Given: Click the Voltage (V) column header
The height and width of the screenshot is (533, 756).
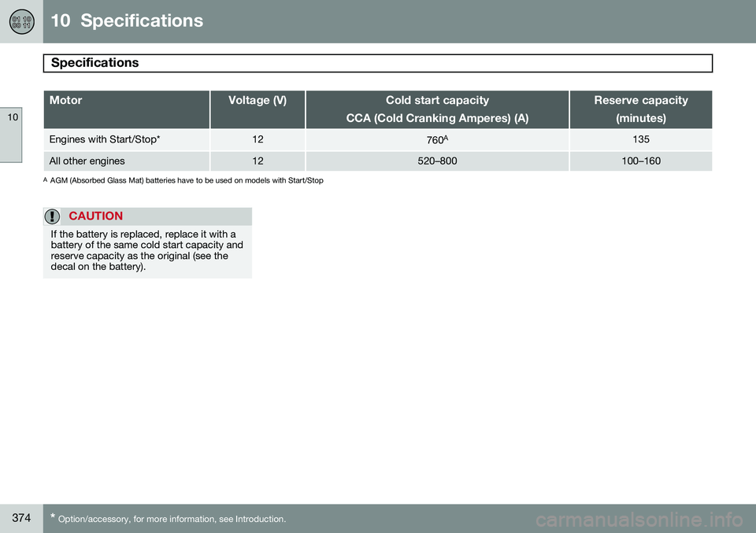Looking at the screenshot, I should point(258,109).
